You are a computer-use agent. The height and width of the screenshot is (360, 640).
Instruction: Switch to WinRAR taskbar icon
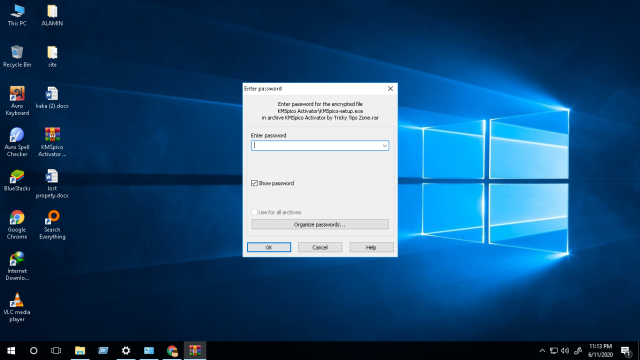coord(195,351)
